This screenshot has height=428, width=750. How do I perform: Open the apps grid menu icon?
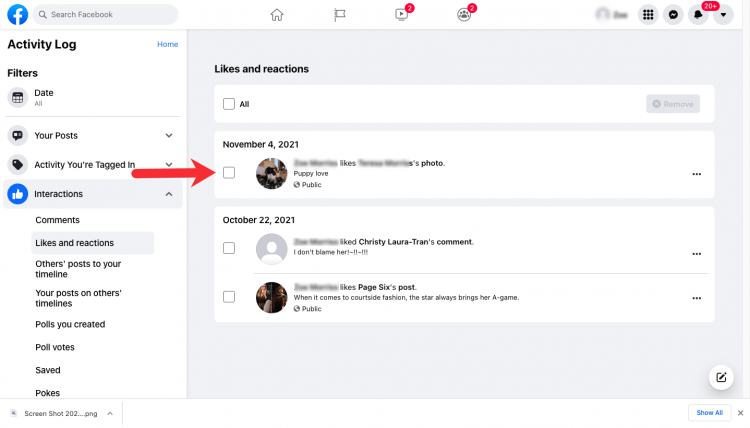[648, 15]
